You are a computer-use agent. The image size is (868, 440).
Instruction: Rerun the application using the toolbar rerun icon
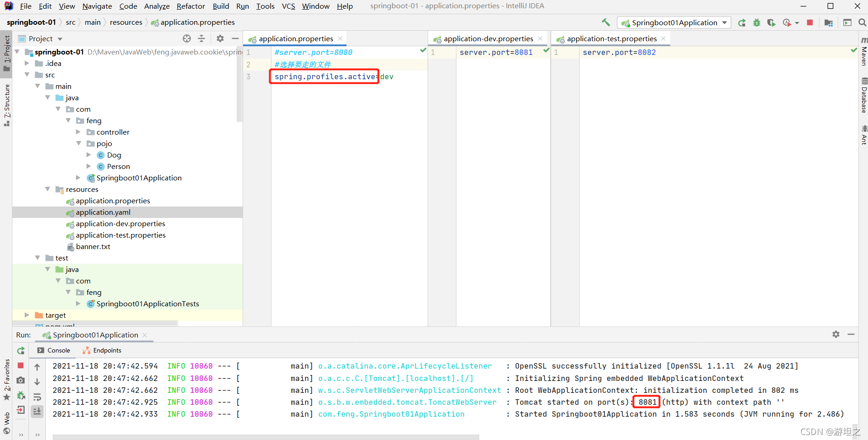742,22
